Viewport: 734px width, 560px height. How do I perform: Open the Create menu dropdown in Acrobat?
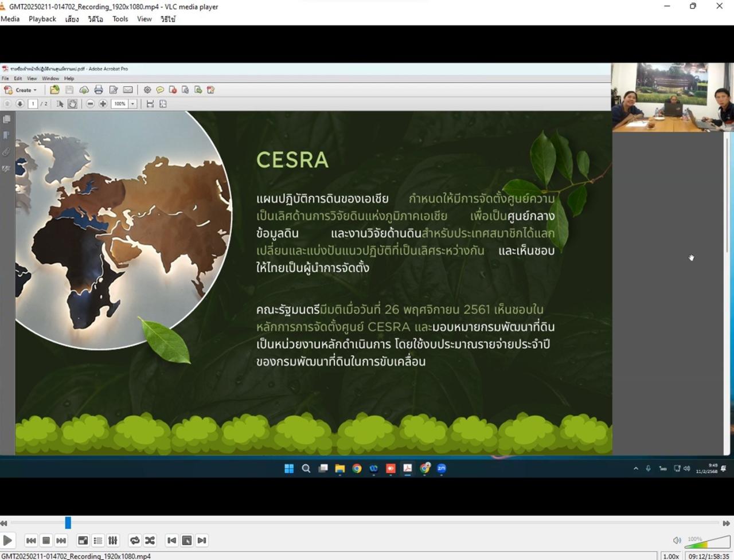[x=23, y=90]
